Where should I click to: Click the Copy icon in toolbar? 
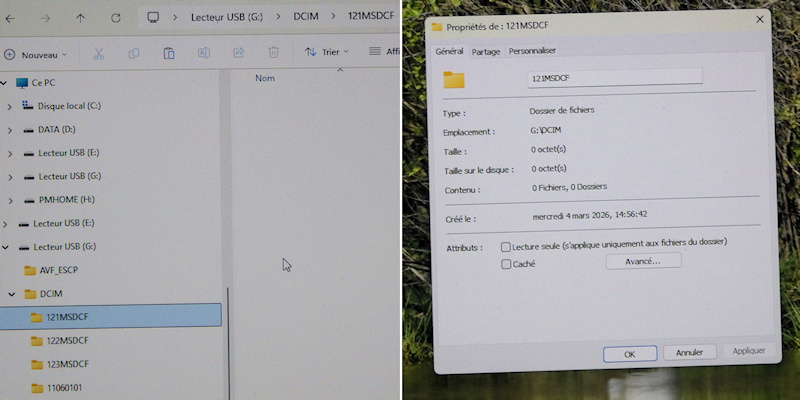134,53
